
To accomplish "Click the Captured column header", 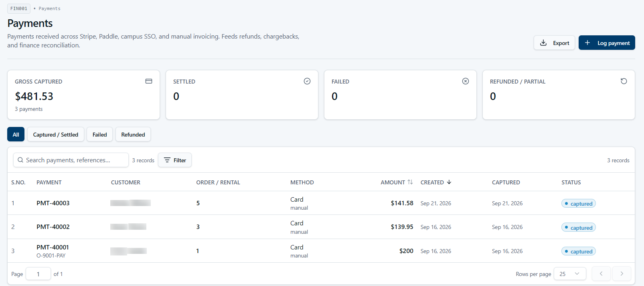I will click(506, 182).
